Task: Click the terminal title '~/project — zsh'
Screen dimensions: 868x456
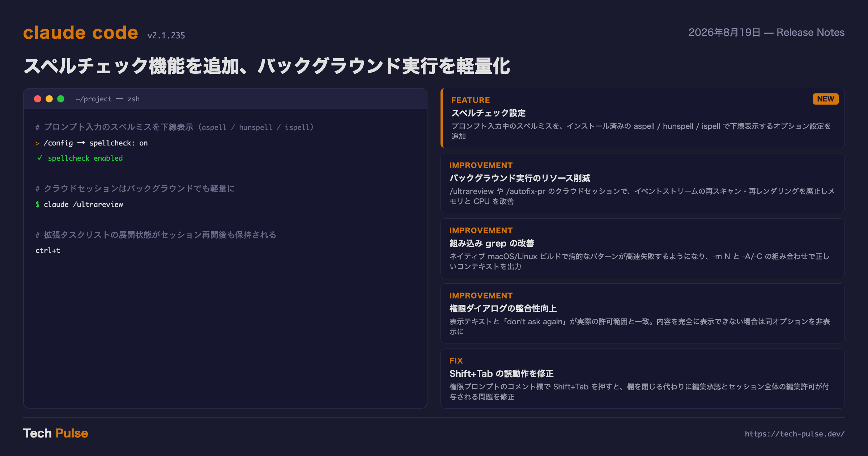Action: click(x=108, y=99)
